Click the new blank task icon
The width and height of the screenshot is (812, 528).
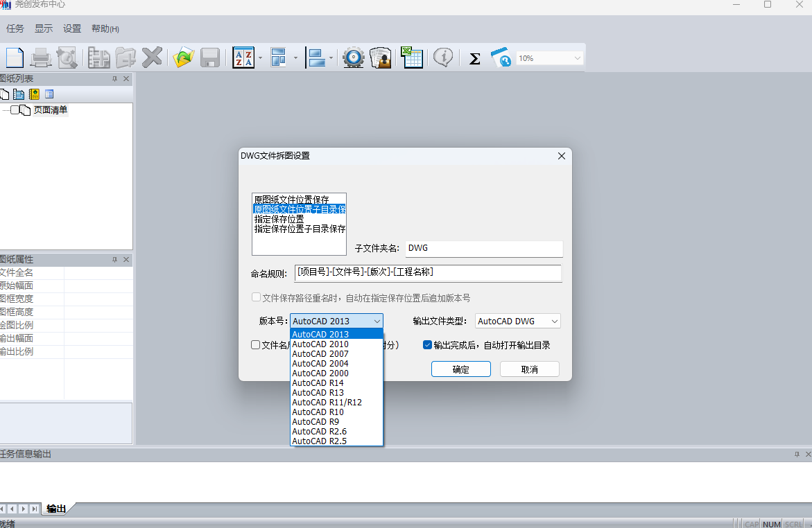[x=15, y=58]
